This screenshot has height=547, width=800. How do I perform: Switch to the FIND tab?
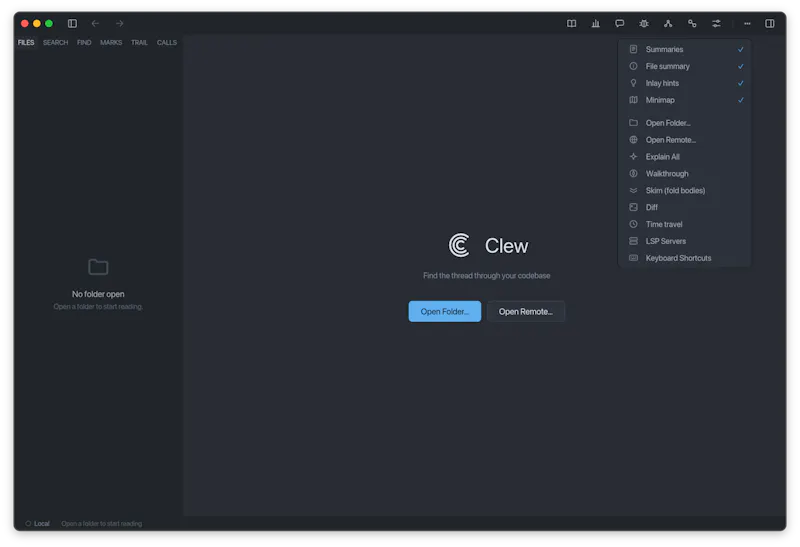pyautogui.click(x=84, y=42)
